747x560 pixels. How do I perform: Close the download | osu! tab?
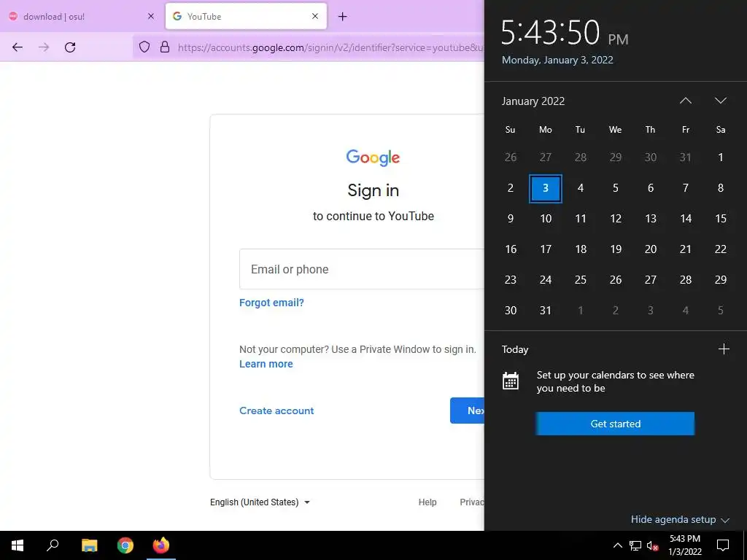click(151, 16)
